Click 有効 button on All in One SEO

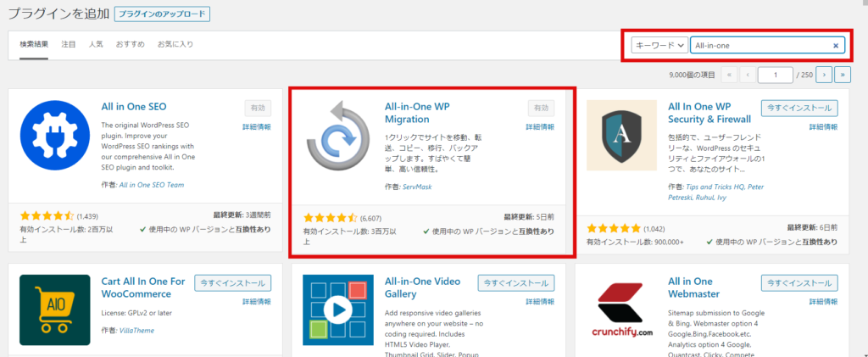(258, 108)
